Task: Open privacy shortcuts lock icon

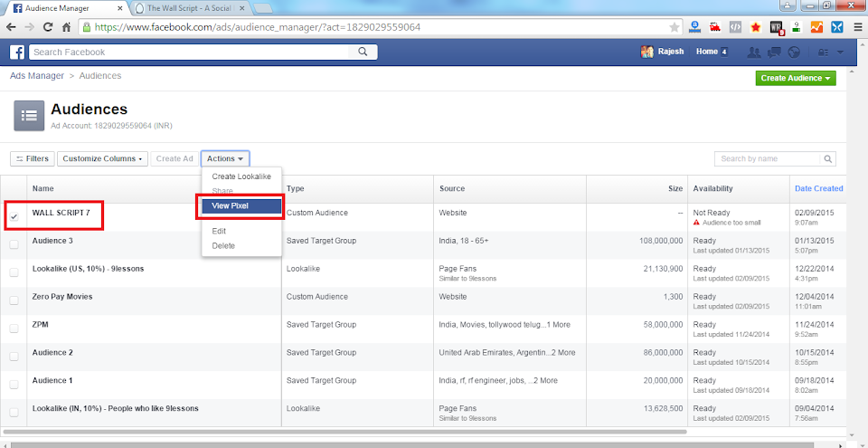Action: click(823, 52)
